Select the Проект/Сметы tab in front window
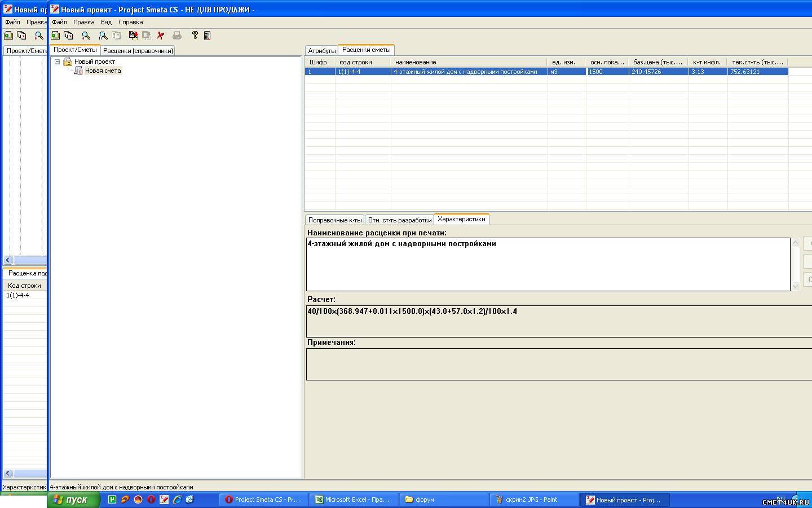Viewport: 812px width, 508px height. [75, 50]
